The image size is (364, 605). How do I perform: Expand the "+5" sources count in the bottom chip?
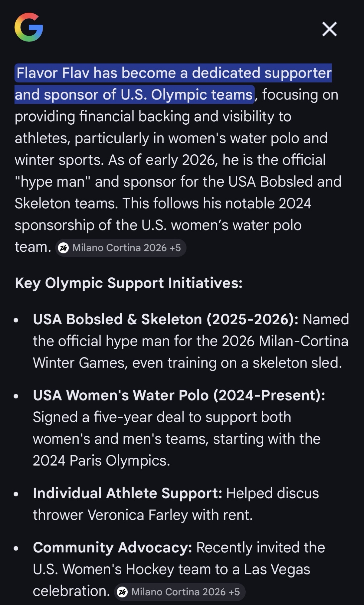point(234,592)
